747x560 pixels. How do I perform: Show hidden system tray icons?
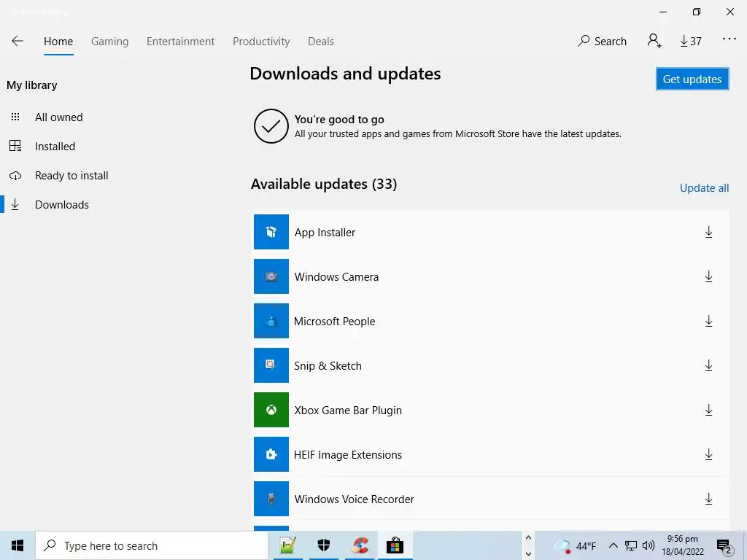pyautogui.click(x=613, y=545)
